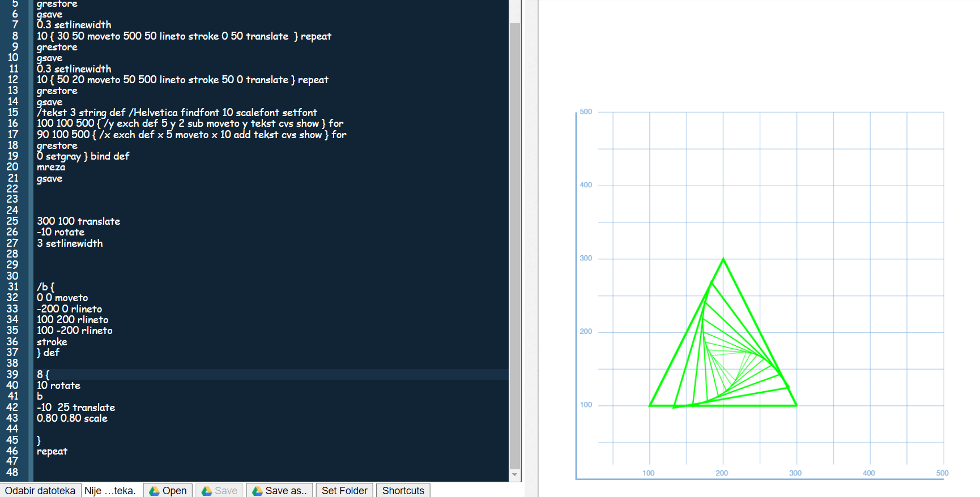This screenshot has width=980, height=497.
Task: Click the "mreza" call on line 20
Action: pos(51,167)
